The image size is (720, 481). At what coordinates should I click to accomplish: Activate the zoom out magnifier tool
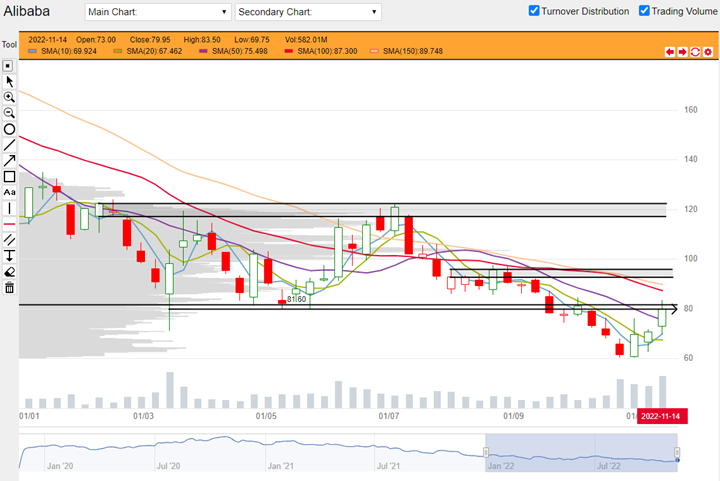pos(9,113)
